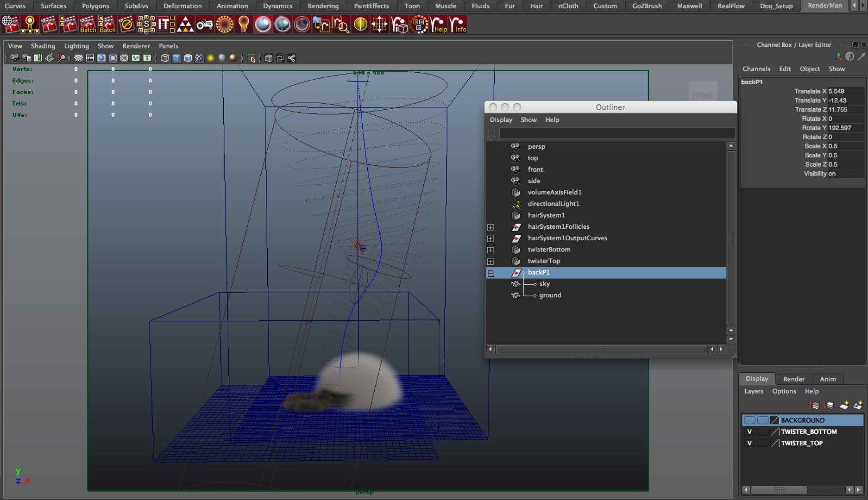The image size is (868, 500).
Task: Click the yellow globe sphere shelf icon
Action: [360, 24]
